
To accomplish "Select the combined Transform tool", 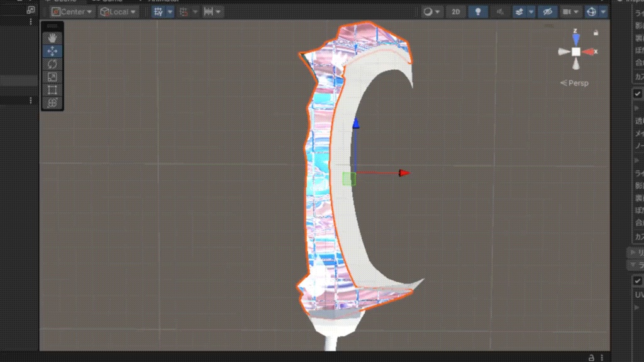I will 52,102.
